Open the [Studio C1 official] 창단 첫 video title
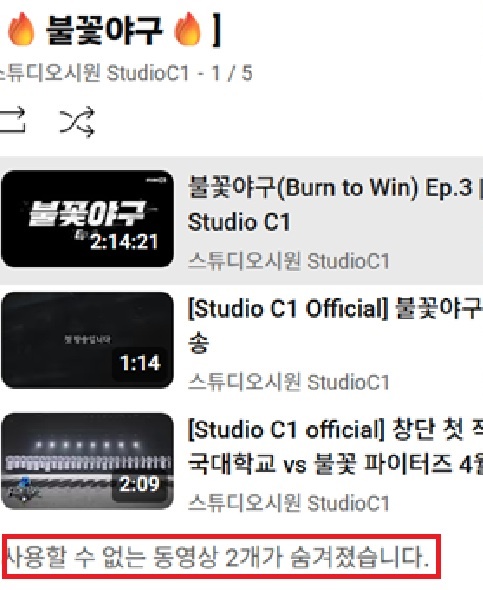This screenshot has height=590, width=483. (335, 447)
